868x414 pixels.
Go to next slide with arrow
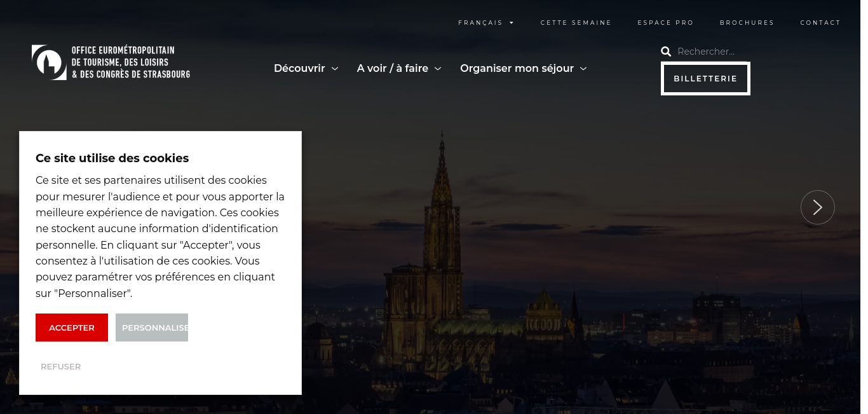(x=817, y=207)
